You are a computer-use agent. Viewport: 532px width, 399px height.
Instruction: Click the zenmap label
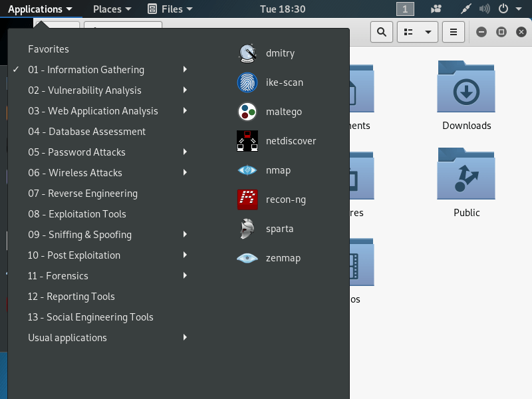pos(283,258)
